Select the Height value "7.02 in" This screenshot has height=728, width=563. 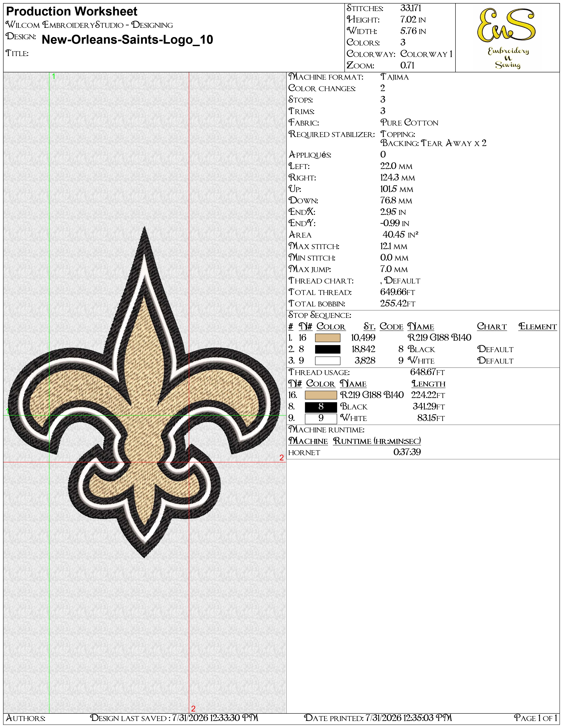point(413,20)
